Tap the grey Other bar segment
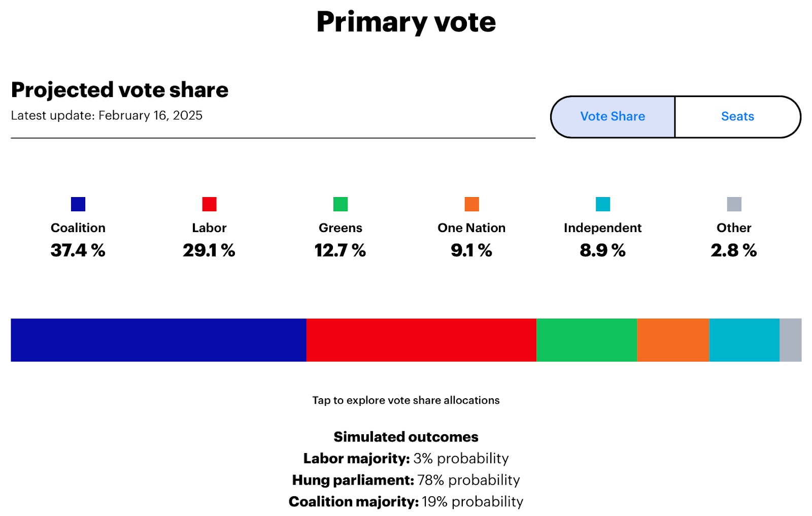The height and width of the screenshot is (516, 812). pyautogui.click(x=790, y=340)
